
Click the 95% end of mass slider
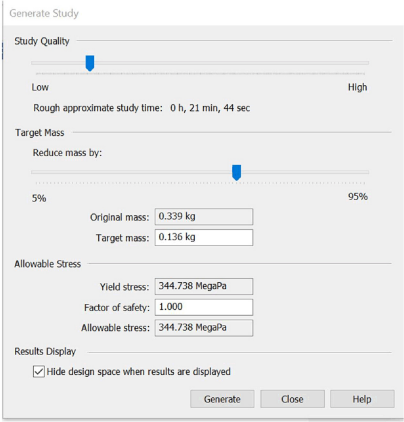point(358,197)
